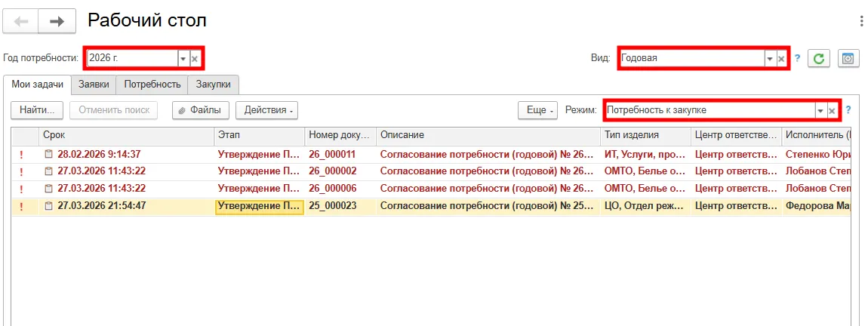This screenshot has width=868, height=326.
Task: Sort by the Номер доку... column header
Action: tap(340, 135)
